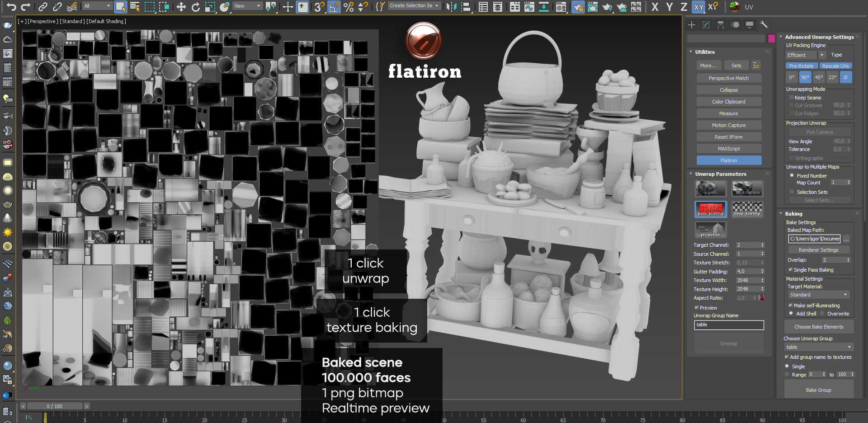Click the Render in Cloud teapot icon
Image resolution: width=868 pixels, height=423 pixels.
point(622,6)
